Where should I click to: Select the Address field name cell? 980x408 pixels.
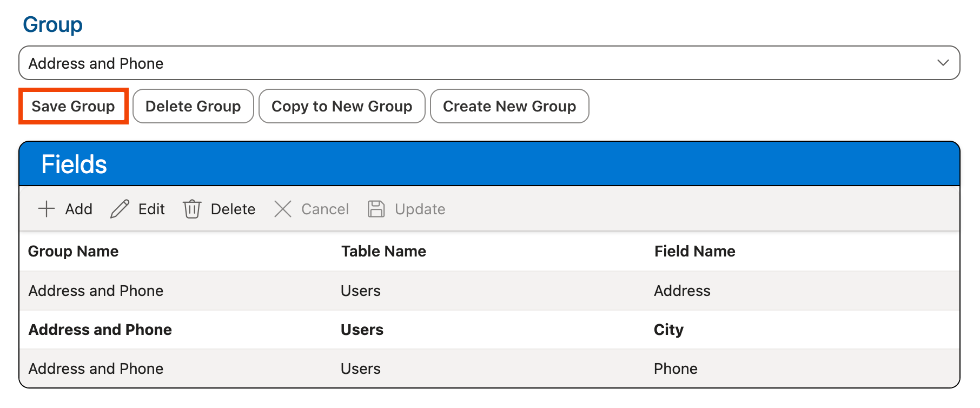click(x=682, y=291)
